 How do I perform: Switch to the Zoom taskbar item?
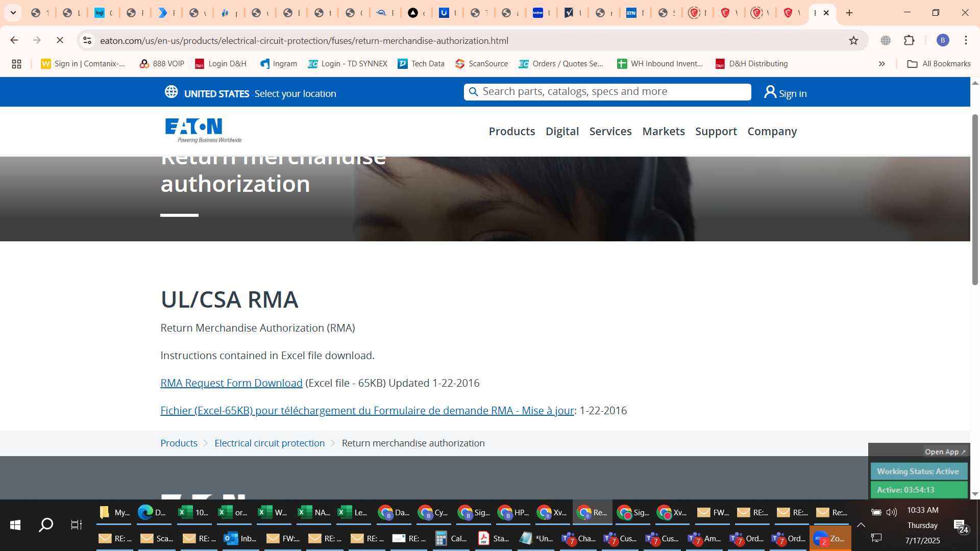point(830,538)
